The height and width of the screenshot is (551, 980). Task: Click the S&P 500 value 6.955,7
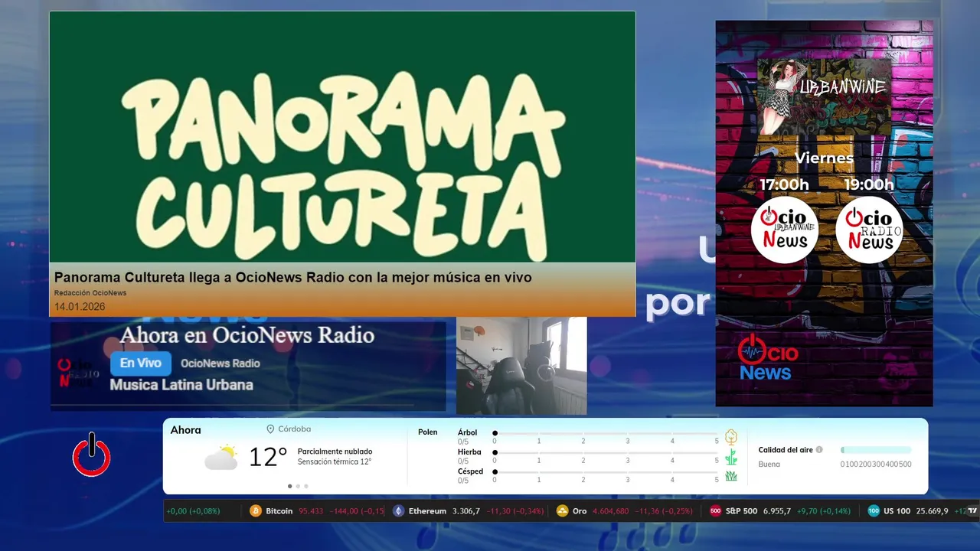pyautogui.click(x=777, y=511)
